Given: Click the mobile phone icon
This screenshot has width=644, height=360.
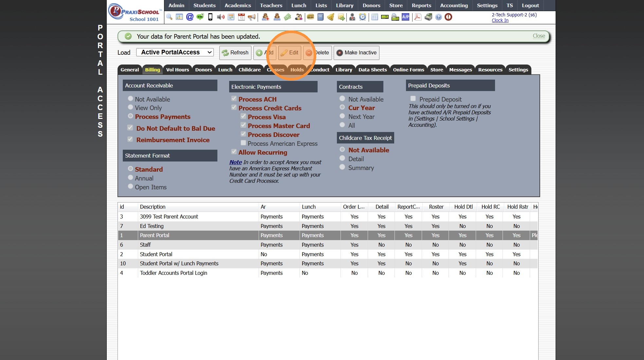Looking at the screenshot, I should coord(210,17).
